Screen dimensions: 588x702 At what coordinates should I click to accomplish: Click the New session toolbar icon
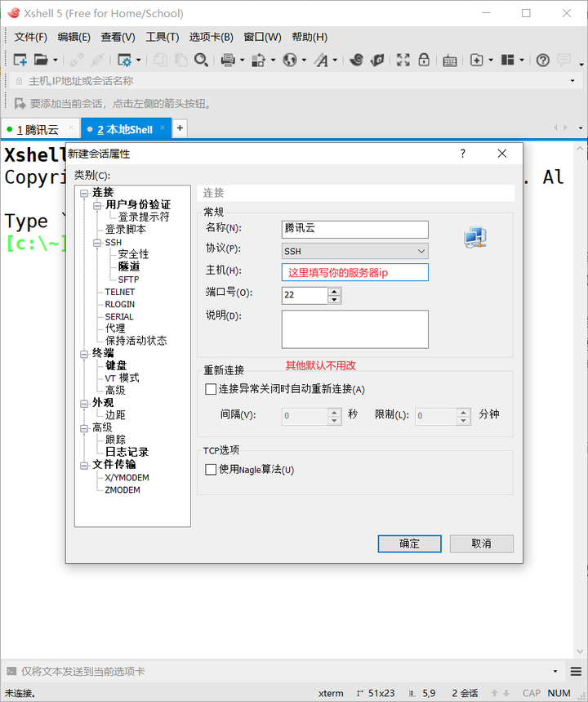tap(20, 60)
